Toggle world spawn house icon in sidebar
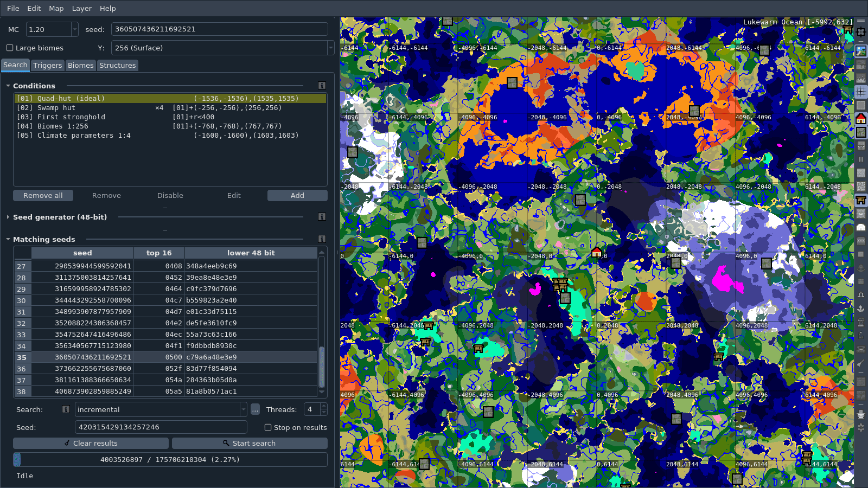Screen dimensions: 868x488 pos(861,119)
